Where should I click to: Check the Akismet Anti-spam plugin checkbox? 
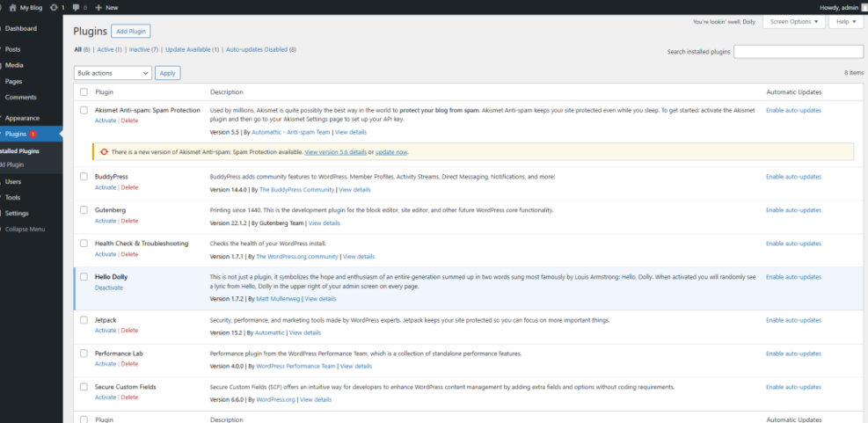[84, 110]
